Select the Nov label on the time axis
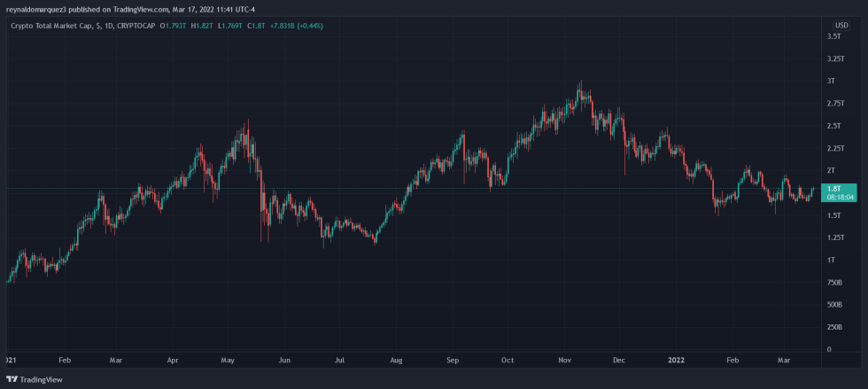868x389 pixels. click(x=563, y=362)
